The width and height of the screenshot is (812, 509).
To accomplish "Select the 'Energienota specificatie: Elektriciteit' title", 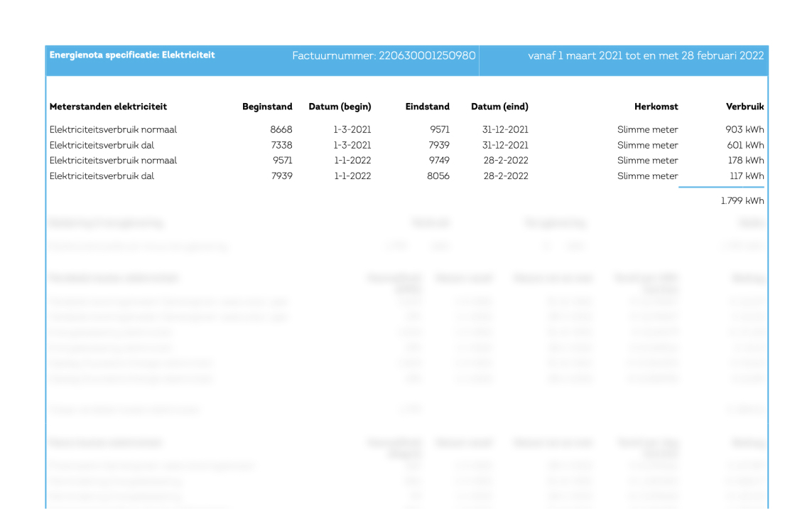I will click(x=132, y=55).
